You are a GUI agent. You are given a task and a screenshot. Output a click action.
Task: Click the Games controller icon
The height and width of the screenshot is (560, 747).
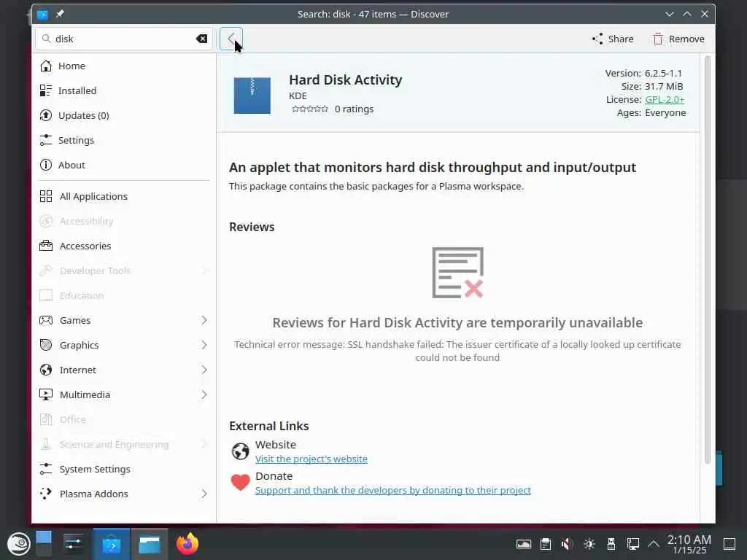click(x=46, y=320)
